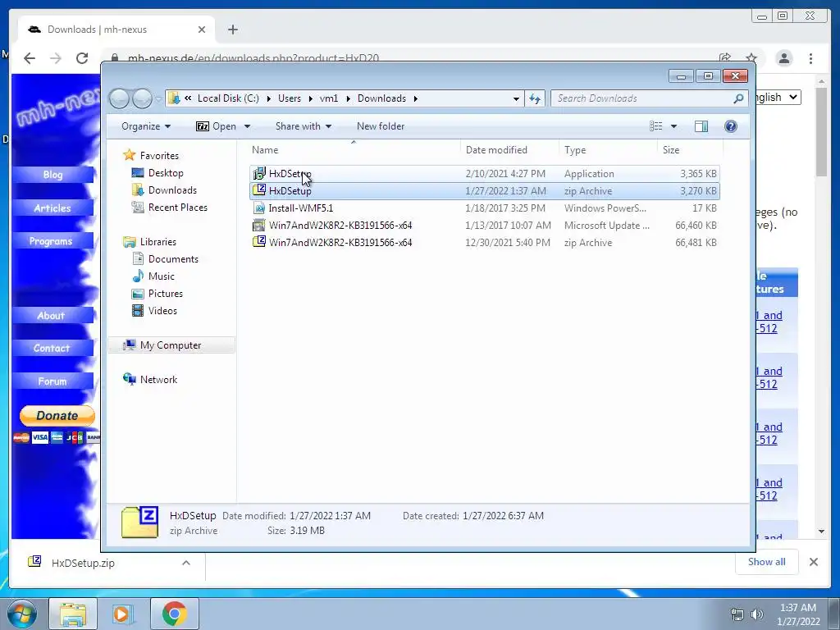The height and width of the screenshot is (630, 840).
Task: Reload the Chrome page
Action: (x=82, y=58)
